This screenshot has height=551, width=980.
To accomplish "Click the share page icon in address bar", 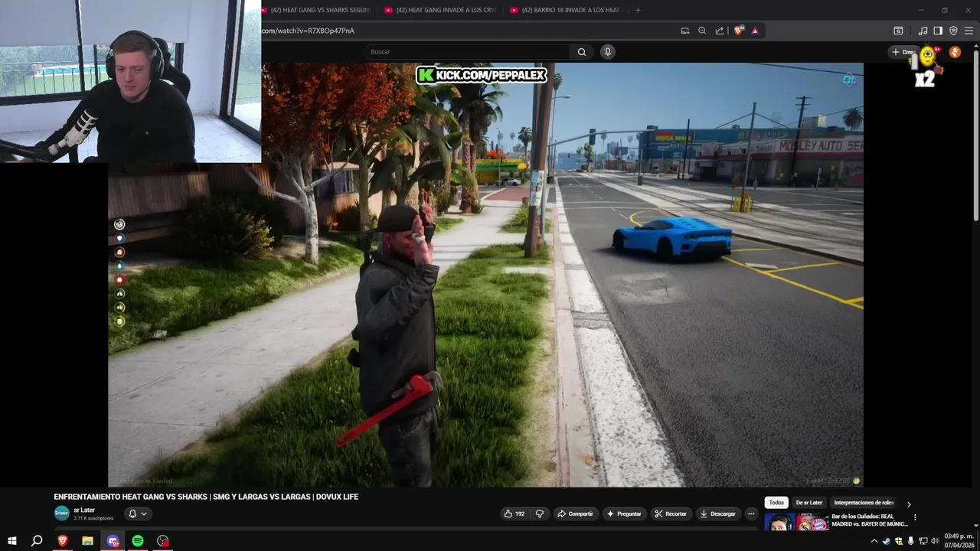I will 720,31.
